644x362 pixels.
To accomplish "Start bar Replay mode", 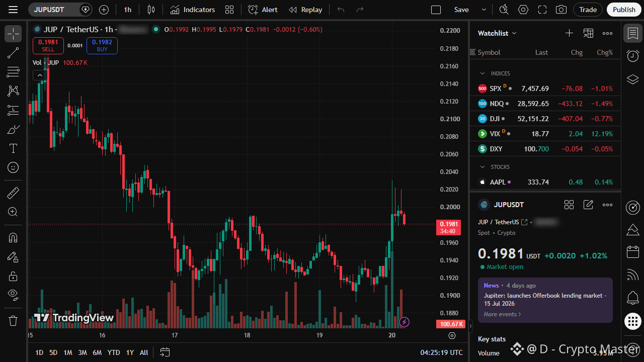I will click(305, 10).
